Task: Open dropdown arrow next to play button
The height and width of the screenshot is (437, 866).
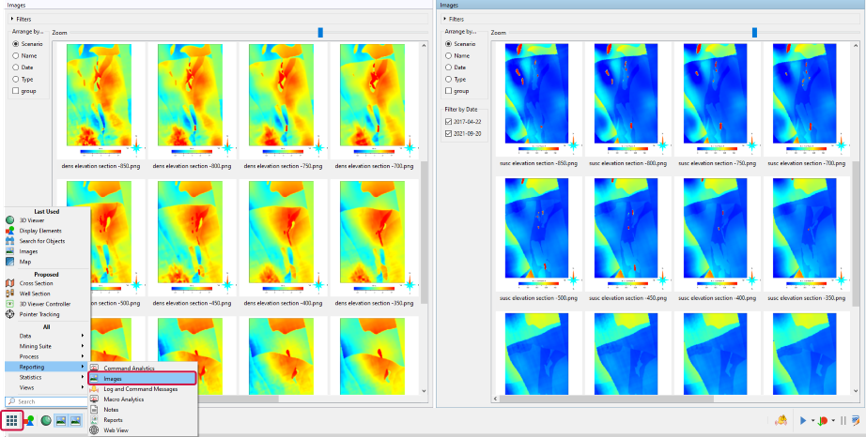Action: (x=812, y=422)
